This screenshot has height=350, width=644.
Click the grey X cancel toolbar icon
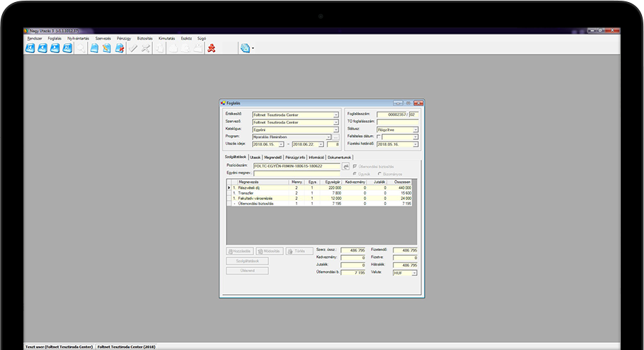click(145, 48)
